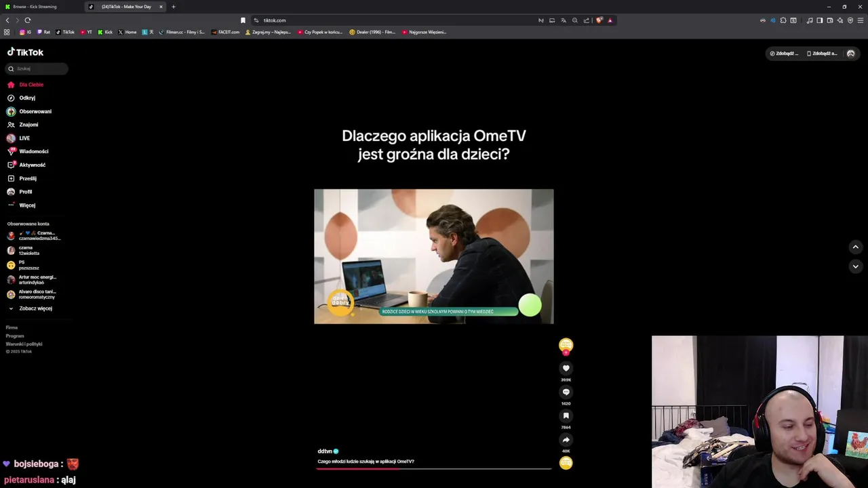Open the Profil page
This screenshot has width=868, height=488.
[x=20, y=192]
